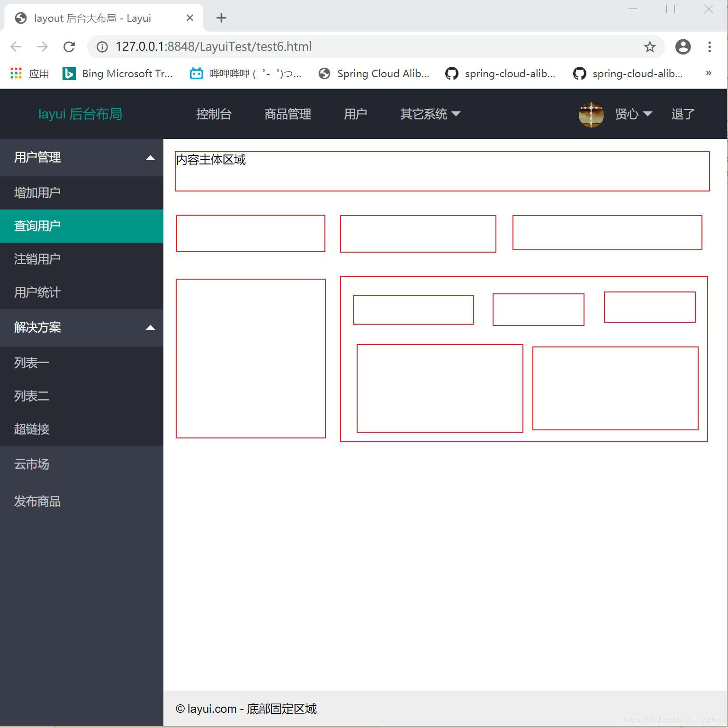
Task: Open the 超链接 sidebar item
Action: click(x=81, y=429)
